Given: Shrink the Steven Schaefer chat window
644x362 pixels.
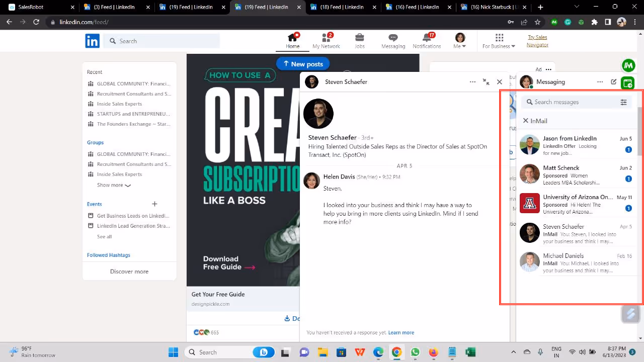Looking at the screenshot, I should (x=486, y=81).
